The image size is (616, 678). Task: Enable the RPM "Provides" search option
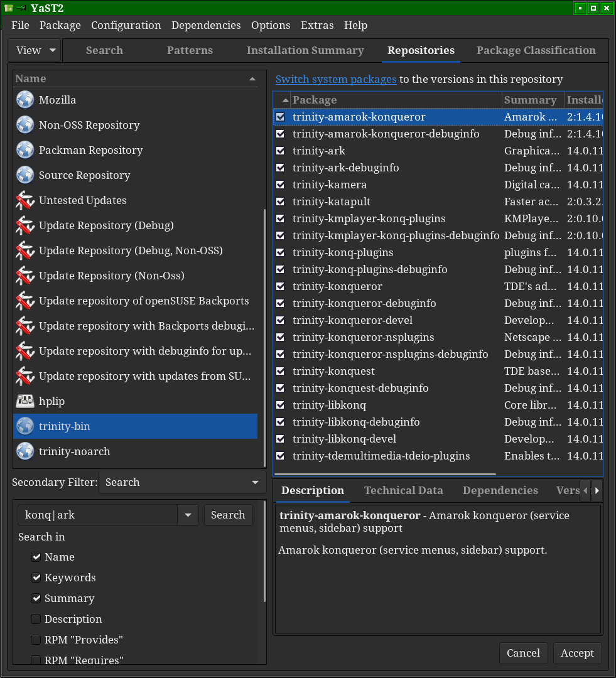pos(36,640)
